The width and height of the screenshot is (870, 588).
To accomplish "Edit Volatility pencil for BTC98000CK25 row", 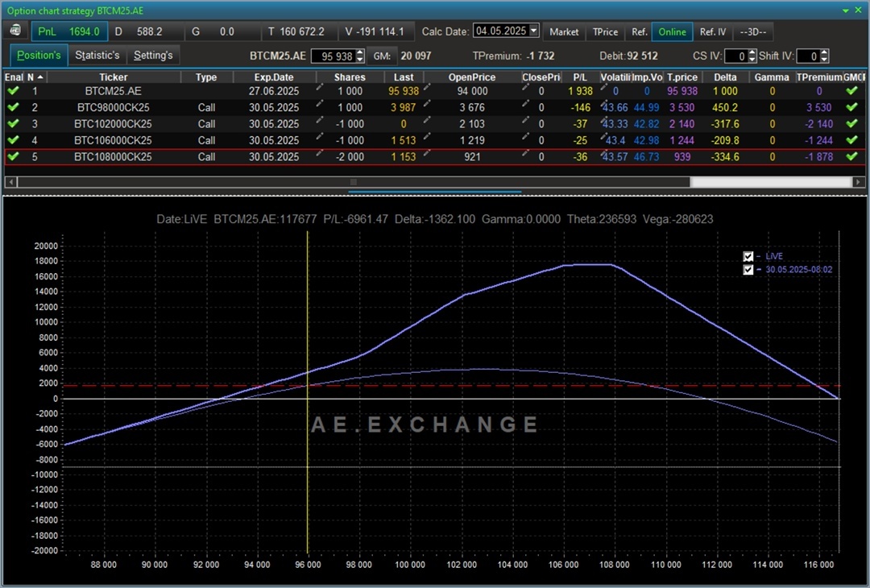I will tap(604, 104).
